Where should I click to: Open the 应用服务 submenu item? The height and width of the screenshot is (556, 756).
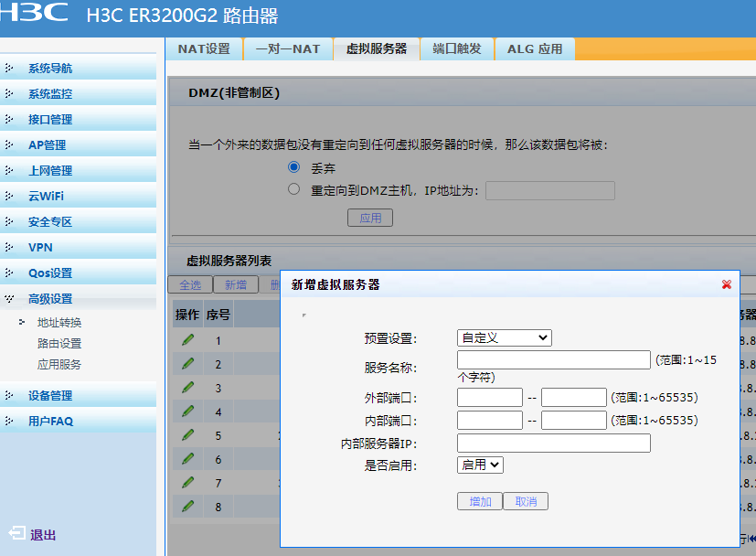click(59, 364)
